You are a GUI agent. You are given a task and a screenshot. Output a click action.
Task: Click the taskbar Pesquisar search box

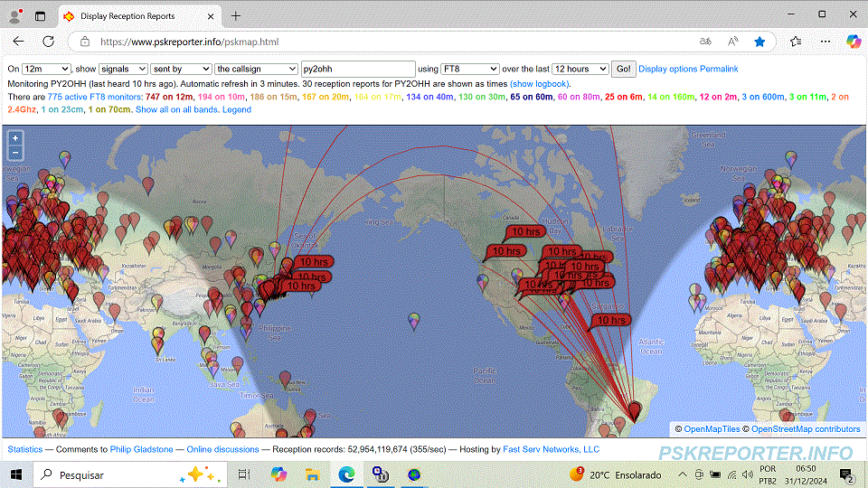click(130, 474)
